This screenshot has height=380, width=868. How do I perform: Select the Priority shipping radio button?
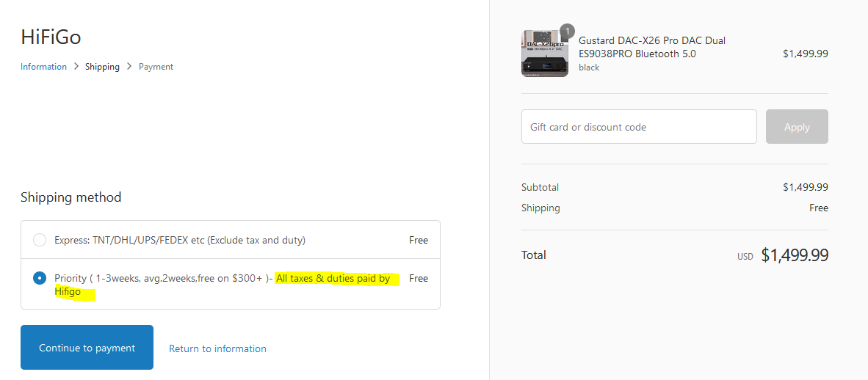click(x=40, y=278)
